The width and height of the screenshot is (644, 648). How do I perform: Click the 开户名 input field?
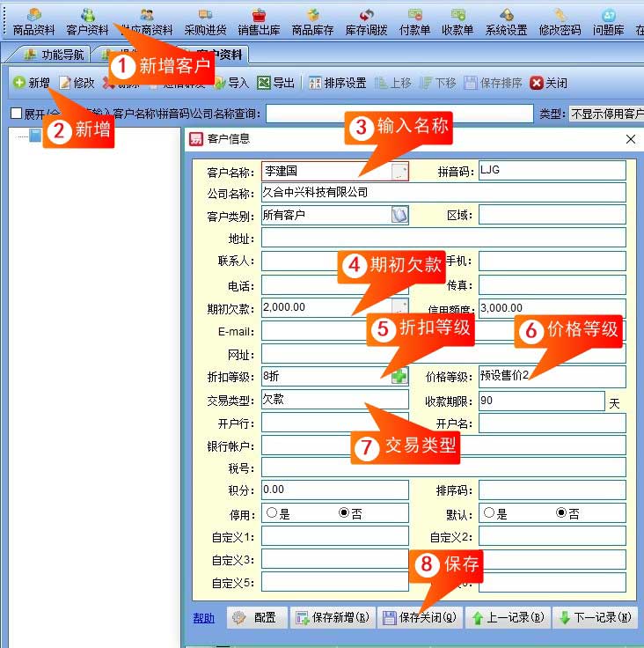tap(552, 423)
